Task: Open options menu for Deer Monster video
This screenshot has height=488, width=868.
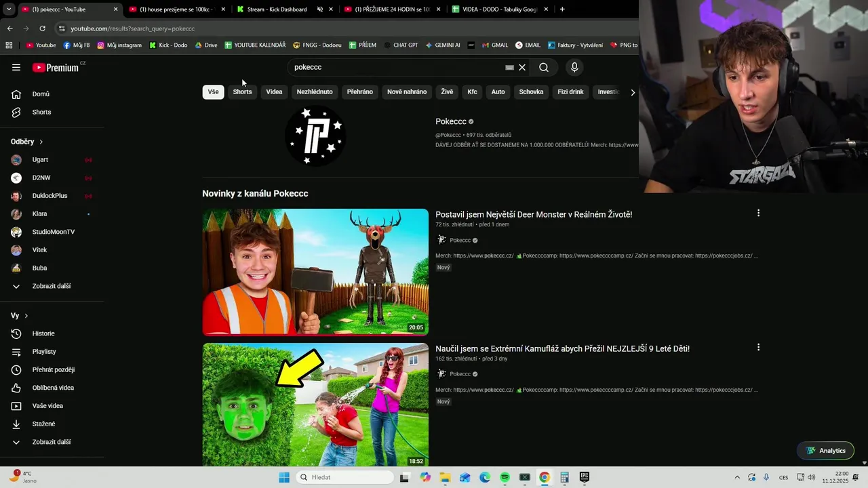Action: pyautogui.click(x=758, y=213)
